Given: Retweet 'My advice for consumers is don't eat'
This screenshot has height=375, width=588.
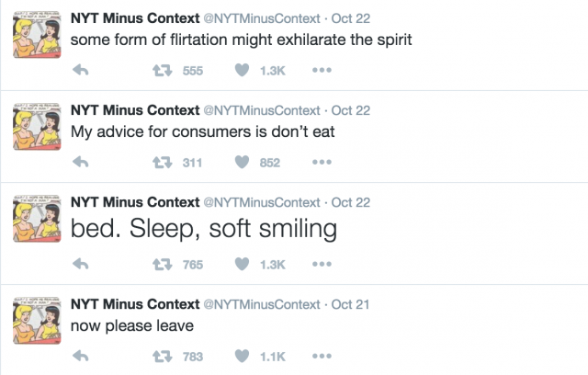Looking at the screenshot, I should (162, 163).
